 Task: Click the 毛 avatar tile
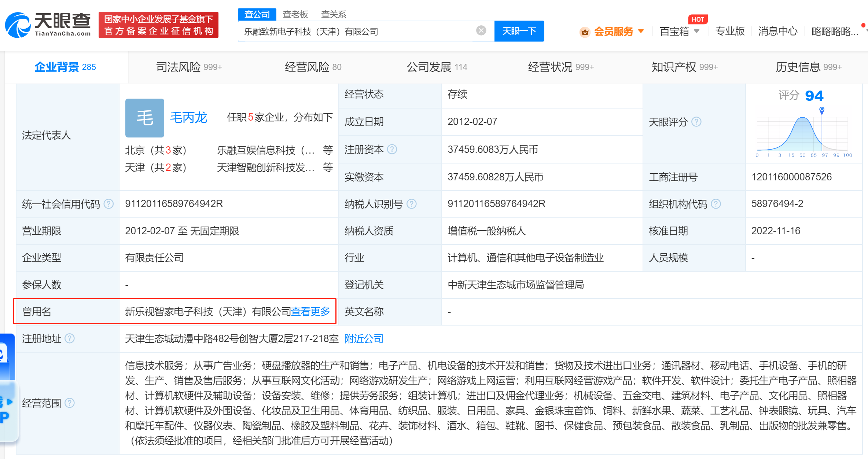click(144, 118)
